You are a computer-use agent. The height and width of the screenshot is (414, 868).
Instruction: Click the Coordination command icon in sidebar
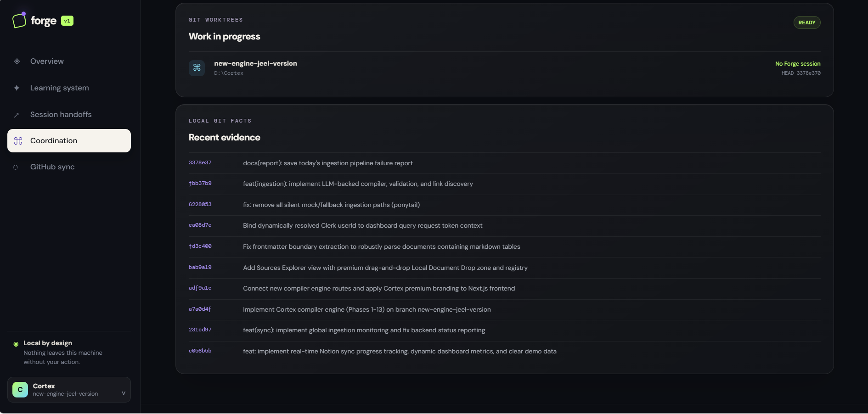[x=18, y=141]
